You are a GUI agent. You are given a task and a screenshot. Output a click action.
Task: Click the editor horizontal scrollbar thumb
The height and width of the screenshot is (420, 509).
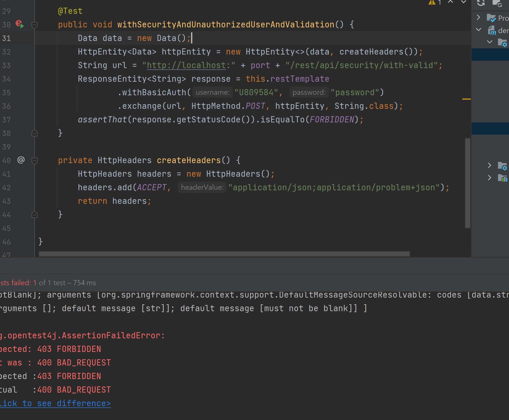(x=224, y=254)
